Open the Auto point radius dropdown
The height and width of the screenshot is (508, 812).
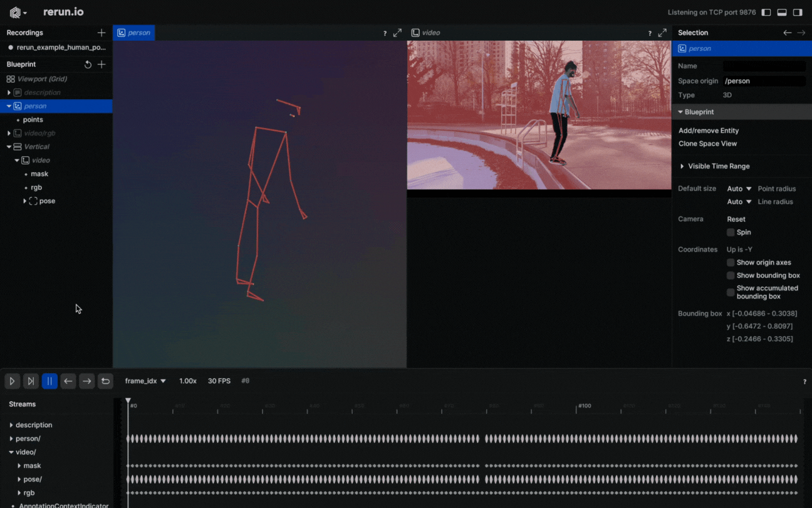click(739, 189)
